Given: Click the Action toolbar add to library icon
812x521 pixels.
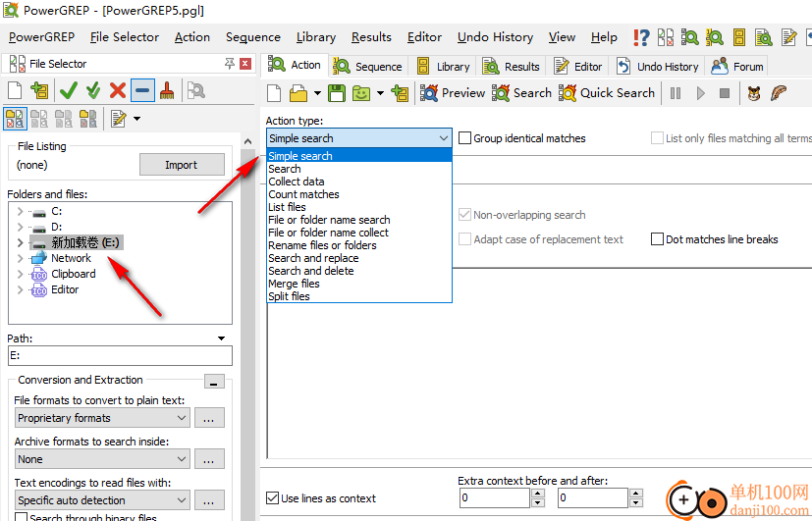Looking at the screenshot, I should coord(400,93).
